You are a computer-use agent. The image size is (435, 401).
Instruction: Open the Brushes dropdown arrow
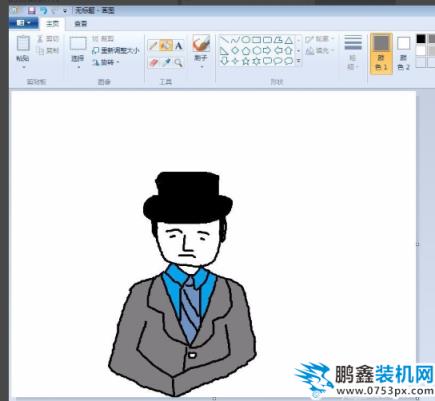coord(201,67)
